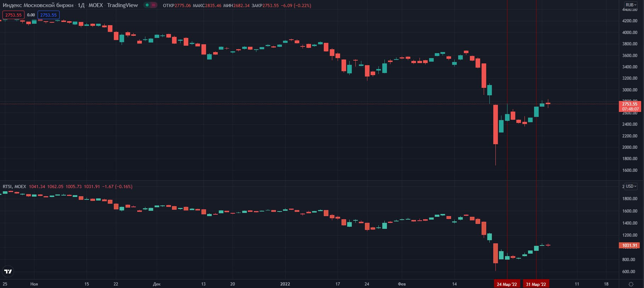The height and width of the screenshot is (288, 644).
Task: Click the ОТКР 2775.06 open value
Action: tap(177, 5)
